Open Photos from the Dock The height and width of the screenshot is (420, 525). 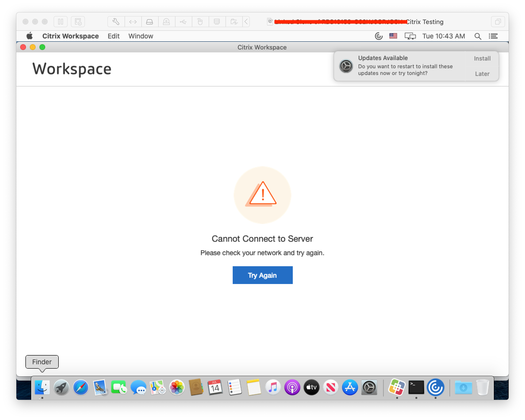click(x=177, y=387)
